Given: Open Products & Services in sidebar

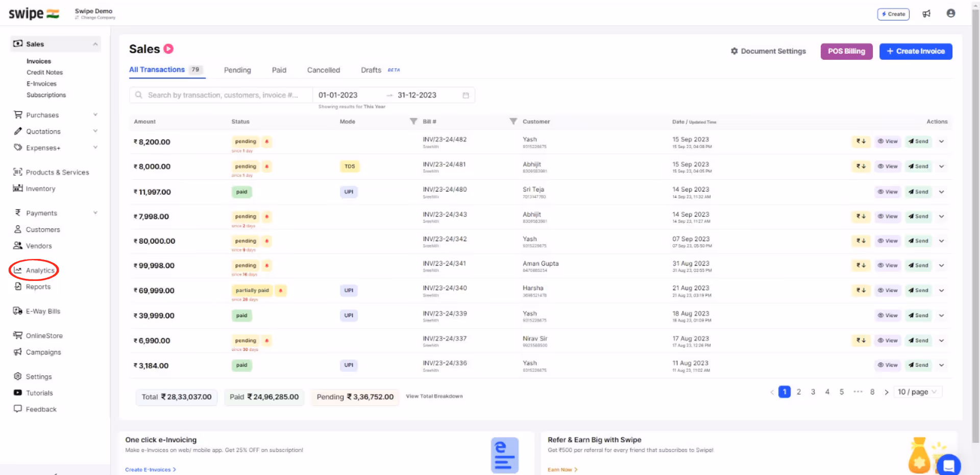Looking at the screenshot, I should (51, 172).
